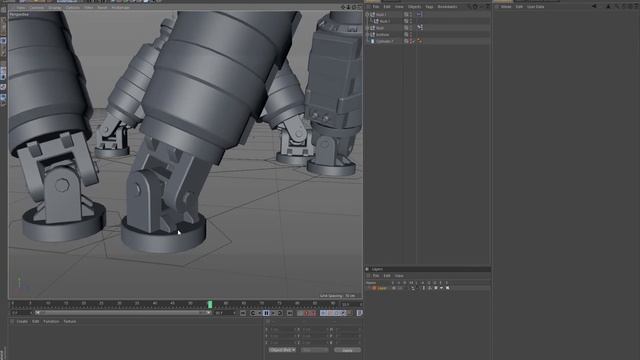
Task: Open the Object Manager Objects menu
Action: 414,7
